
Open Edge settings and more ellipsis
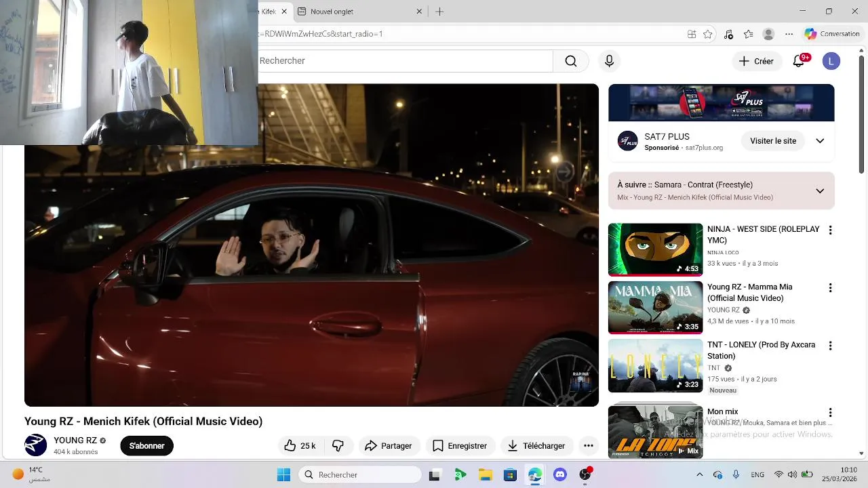(789, 34)
